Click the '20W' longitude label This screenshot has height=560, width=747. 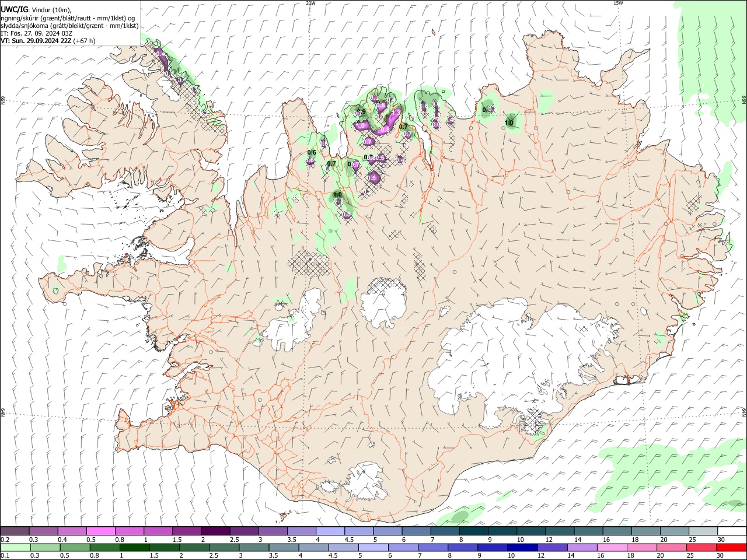click(310, 3)
